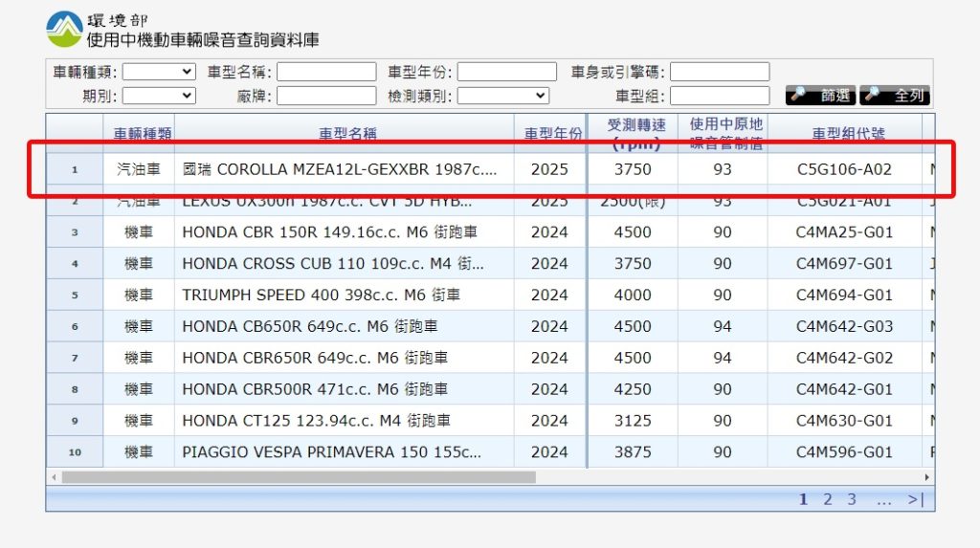The image size is (980, 548).
Task: Click code cell C4M694-G01
Action: (844, 295)
